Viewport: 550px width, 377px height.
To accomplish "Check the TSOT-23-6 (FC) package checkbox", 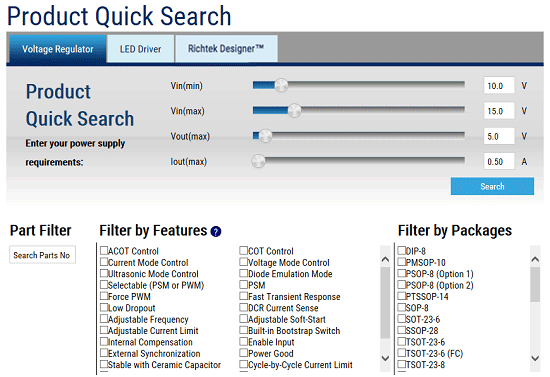I will 402,352.
